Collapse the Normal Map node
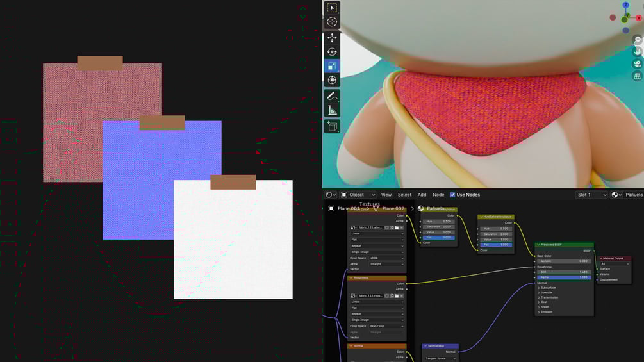This screenshot has height=362, width=644. [425, 346]
